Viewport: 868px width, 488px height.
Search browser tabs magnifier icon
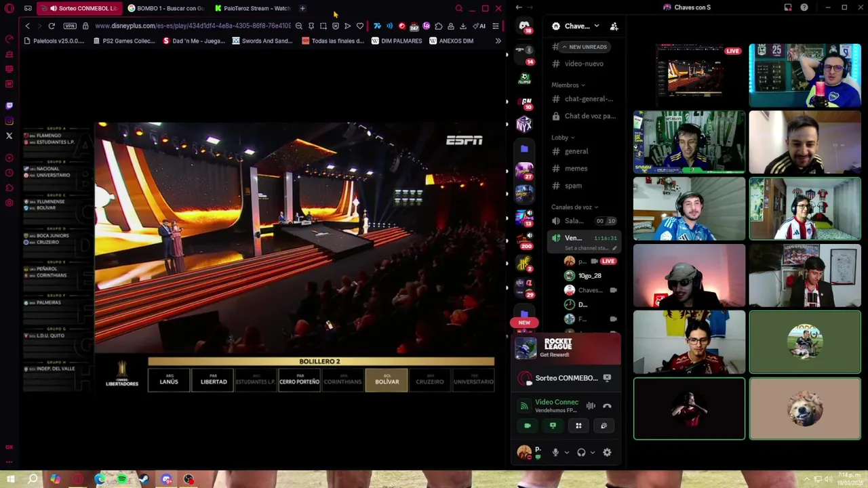(459, 8)
